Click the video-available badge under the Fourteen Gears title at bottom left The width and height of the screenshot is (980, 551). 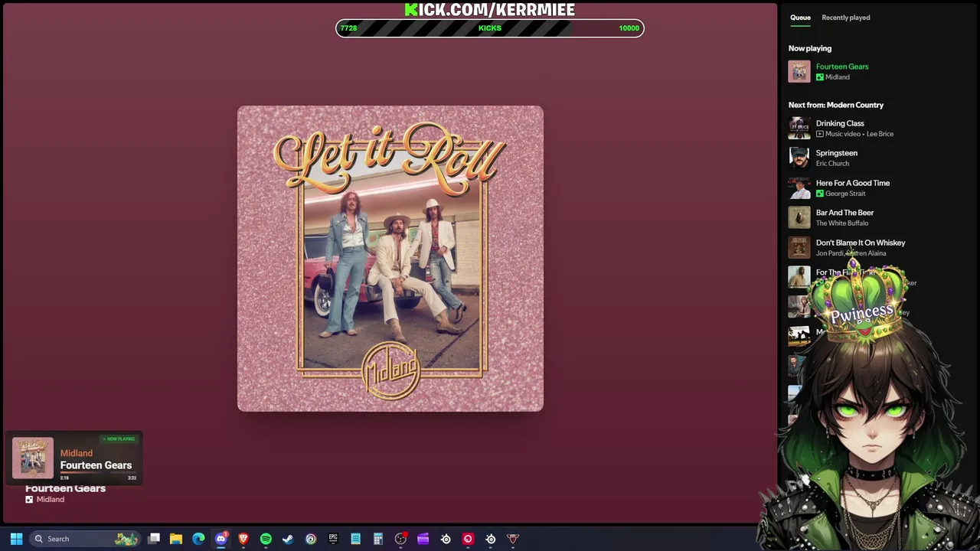[29, 500]
